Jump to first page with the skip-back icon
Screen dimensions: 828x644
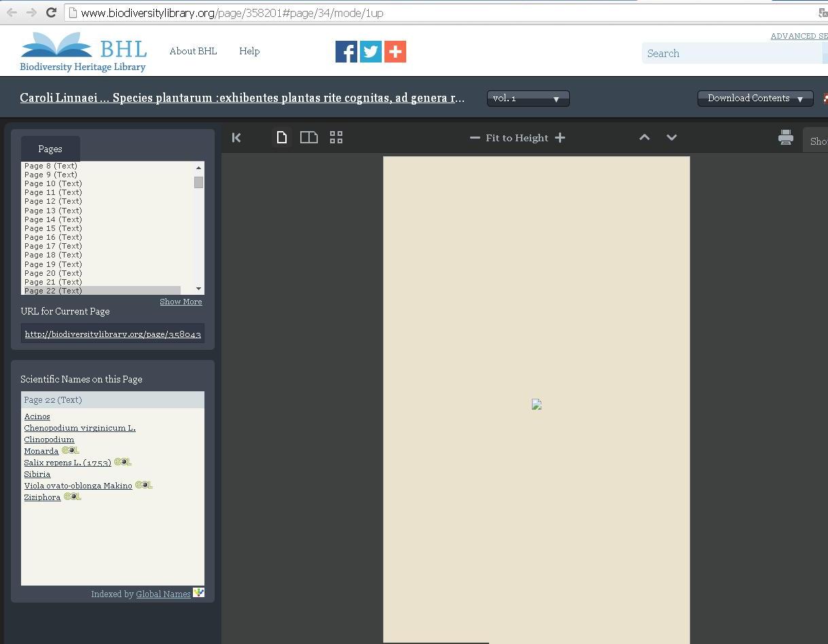point(236,138)
